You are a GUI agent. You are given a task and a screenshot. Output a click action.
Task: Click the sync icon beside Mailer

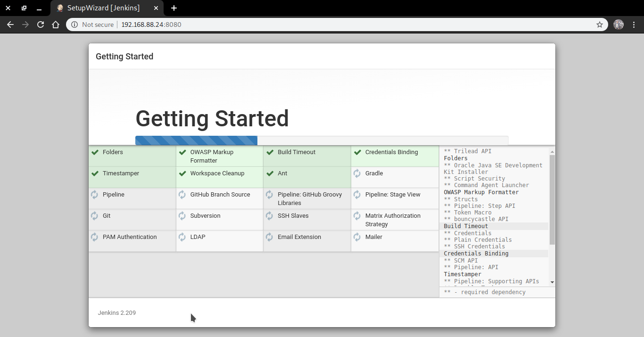[x=357, y=237]
